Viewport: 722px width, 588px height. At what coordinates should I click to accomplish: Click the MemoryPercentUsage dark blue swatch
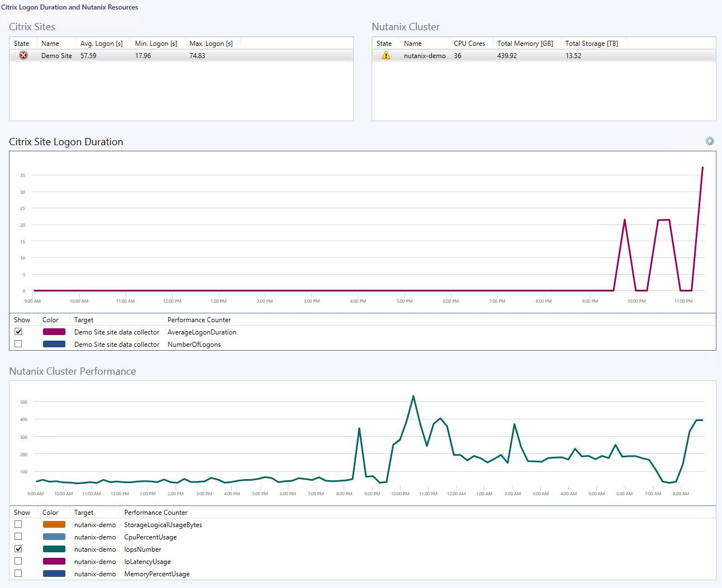pyautogui.click(x=54, y=573)
